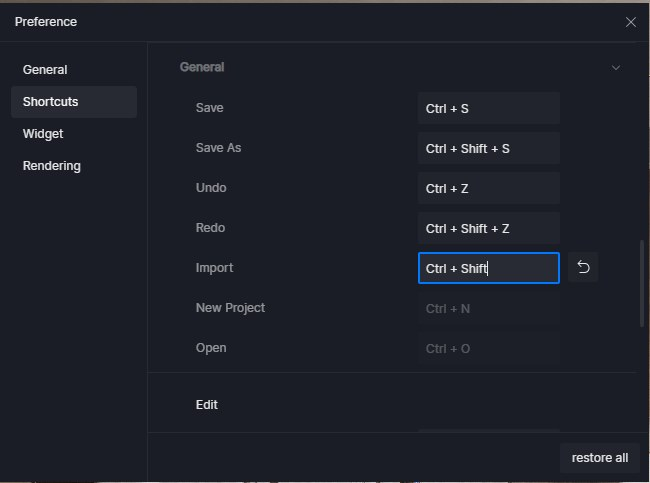Edit the Save shortcut field Ctrl + S
This screenshot has height=483, width=650.
[489, 108]
